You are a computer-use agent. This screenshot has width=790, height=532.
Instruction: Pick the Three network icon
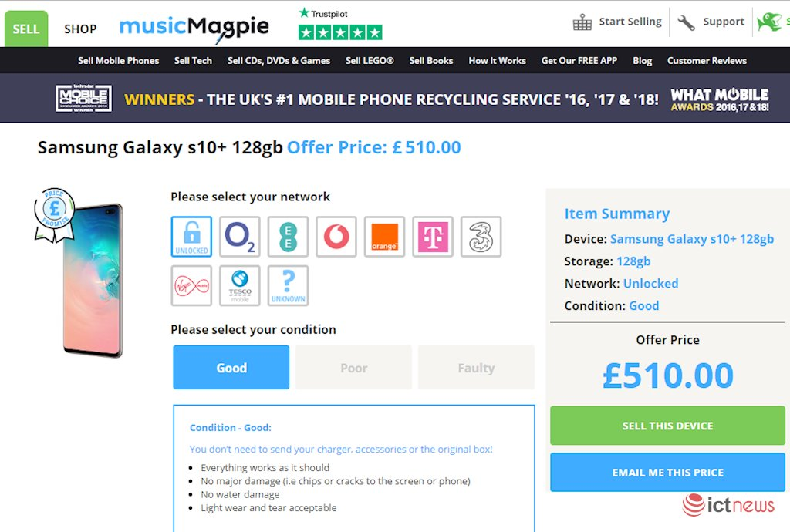pos(481,237)
